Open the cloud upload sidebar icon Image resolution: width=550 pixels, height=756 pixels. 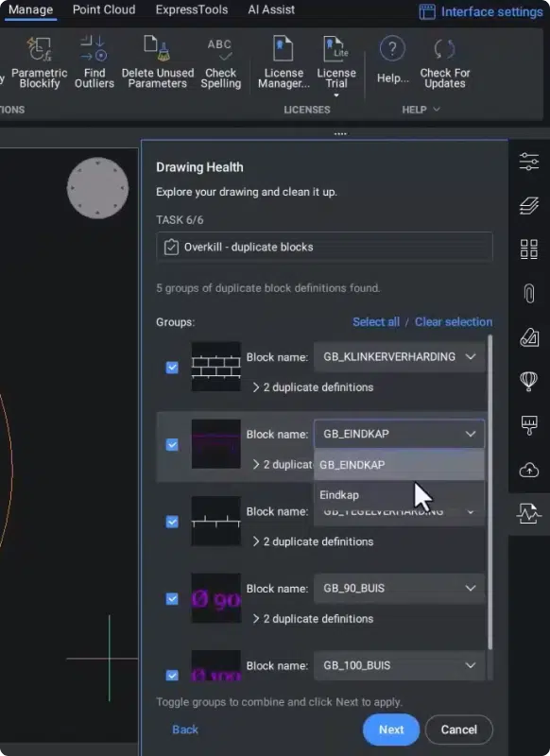(529, 469)
